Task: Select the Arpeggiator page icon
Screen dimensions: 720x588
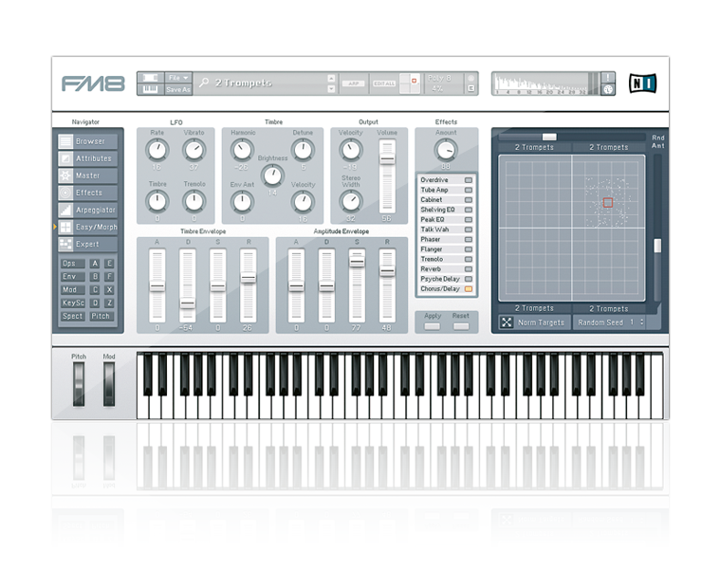Action: (x=65, y=210)
